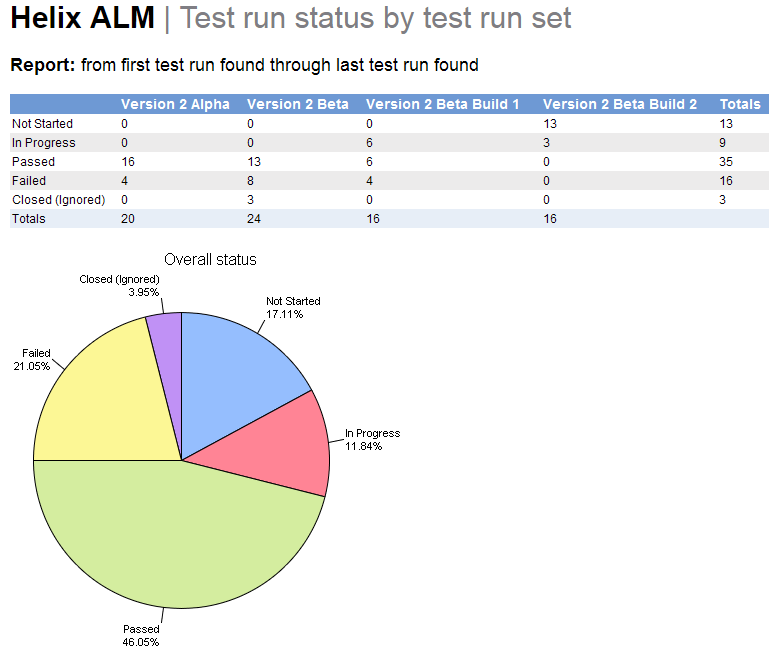772x650 pixels.
Task: Click the Not Started row label in table
Action: pyautogui.click(x=42, y=124)
